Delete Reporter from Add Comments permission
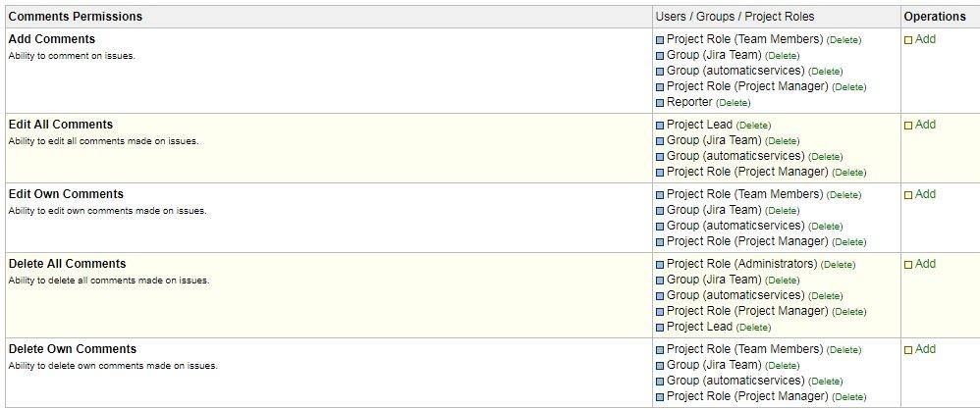The image size is (980, 409). pyautogui.click(x=734, y=103)
